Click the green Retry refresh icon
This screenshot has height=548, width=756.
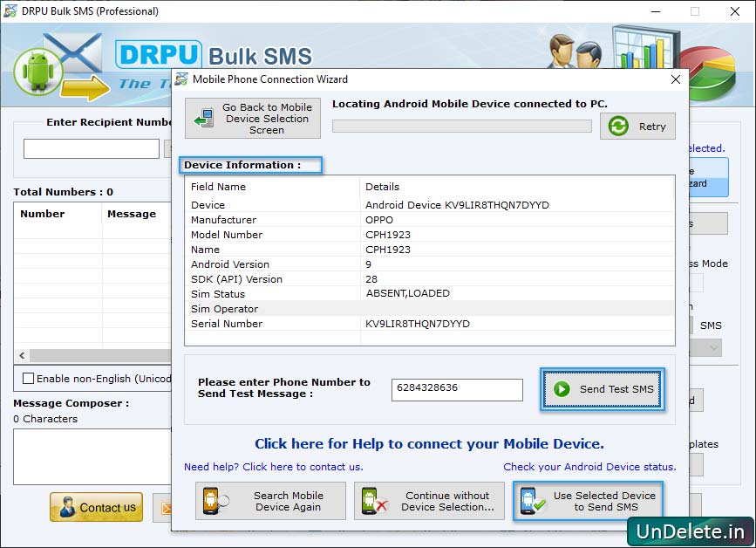click(x=618, y=127)
